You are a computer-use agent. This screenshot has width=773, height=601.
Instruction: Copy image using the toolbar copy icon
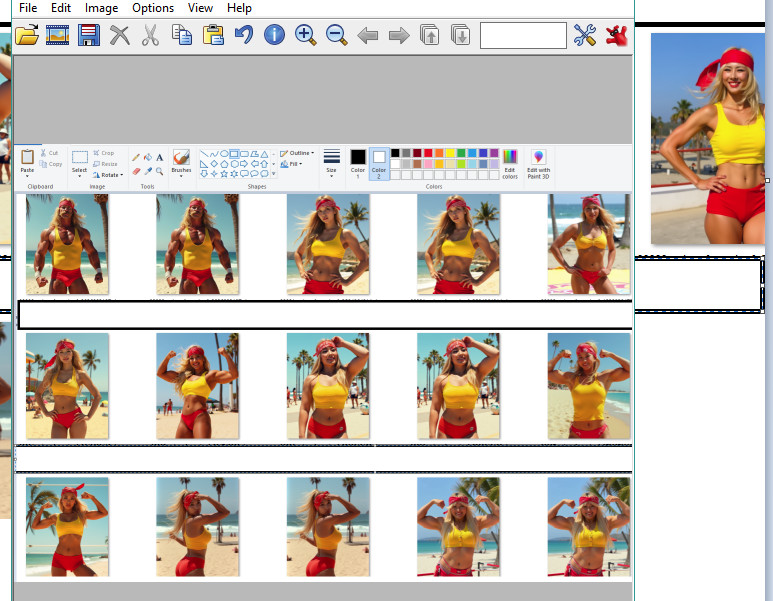pos(182,35)
